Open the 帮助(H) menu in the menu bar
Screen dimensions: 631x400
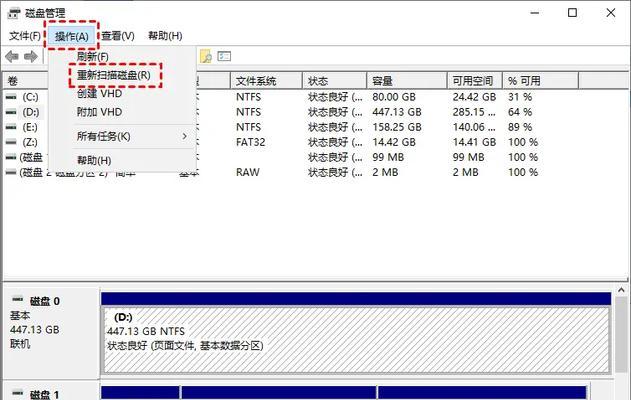165,36
